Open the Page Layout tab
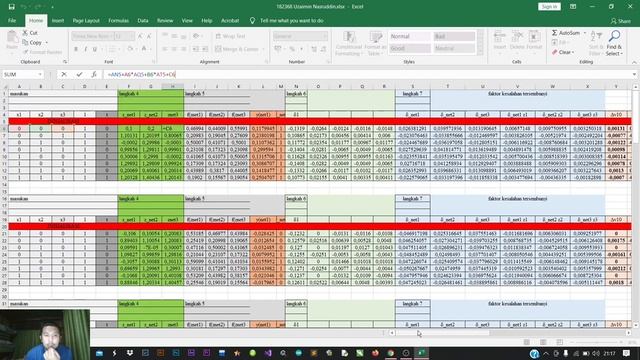The width and height of the screenshot is (640, 360). [86, 20]
